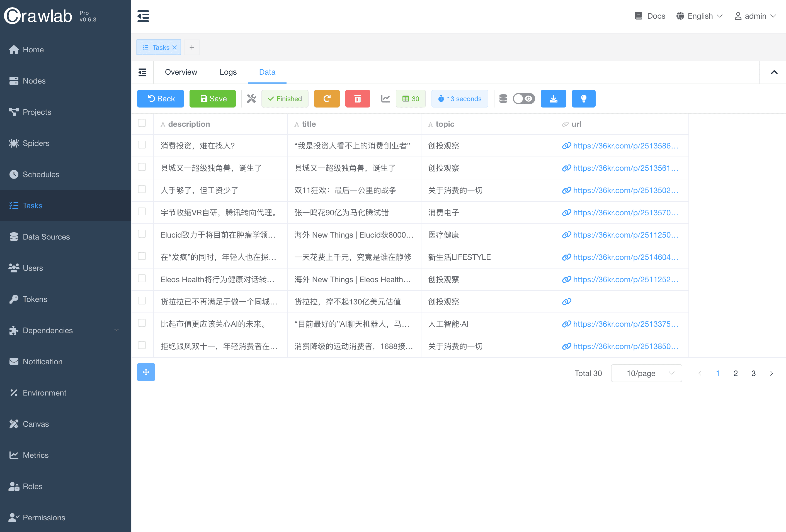This screenshot has width=786, height=532.
Task: Open Spiders in the sidebar
Action: coord(36,143)
